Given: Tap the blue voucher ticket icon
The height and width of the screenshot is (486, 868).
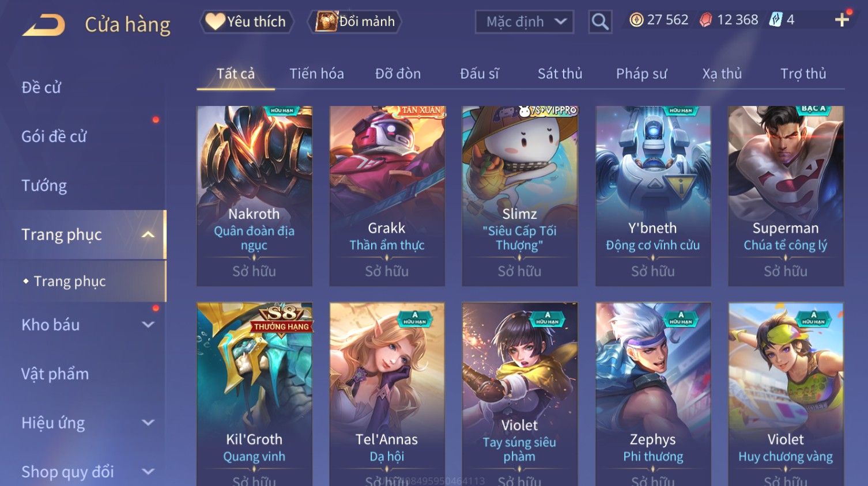Looking at the screenshot, I should pos(776,20).
